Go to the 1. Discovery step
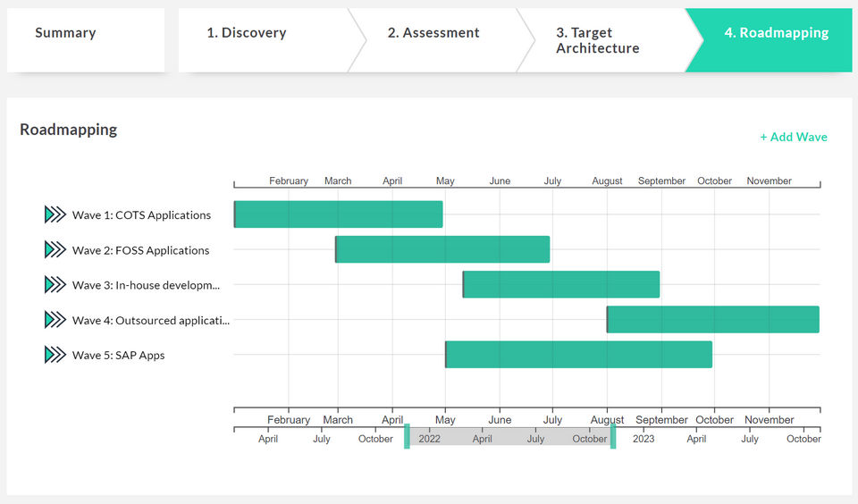The width and height of the screenshot is (858, 504). tap(247, 33)
